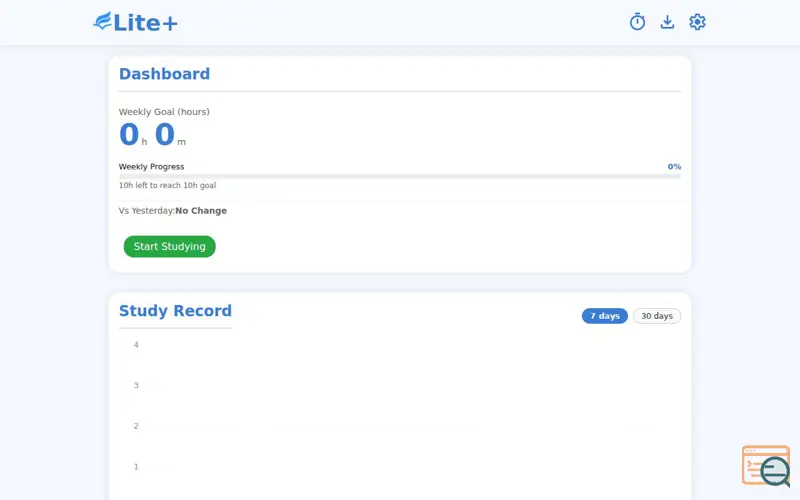Open the floating inspector widget icon

pos(766,465)
